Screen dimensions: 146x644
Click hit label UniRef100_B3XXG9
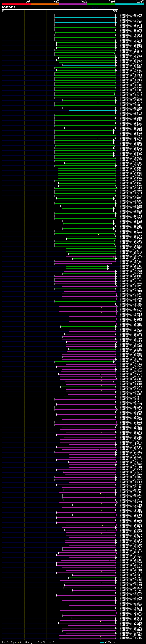click(131, 633)
